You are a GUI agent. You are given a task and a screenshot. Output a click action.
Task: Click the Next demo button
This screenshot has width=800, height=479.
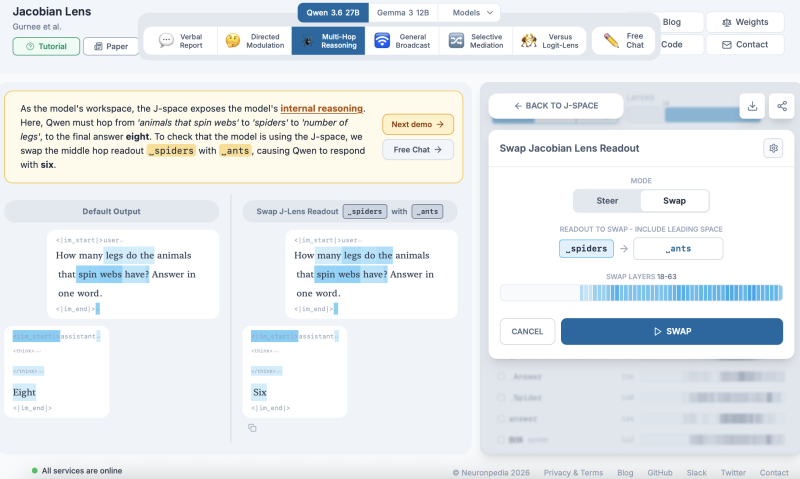tap(418, 124)
